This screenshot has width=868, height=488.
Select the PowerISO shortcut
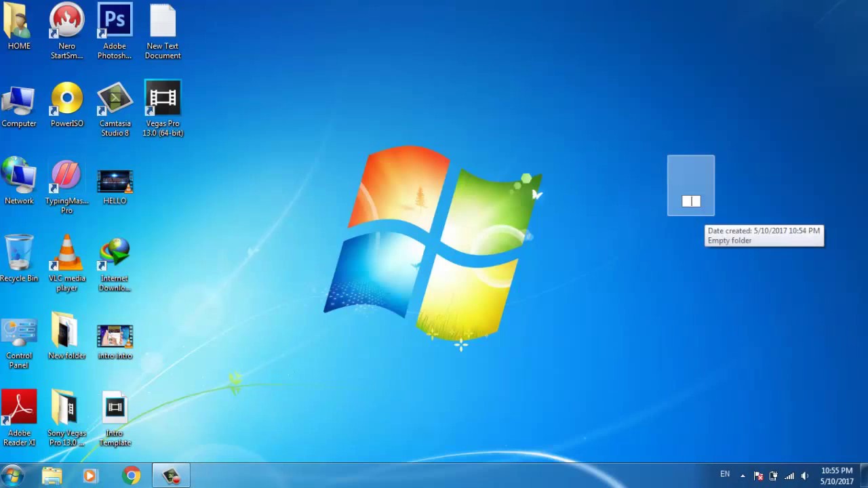66,105
